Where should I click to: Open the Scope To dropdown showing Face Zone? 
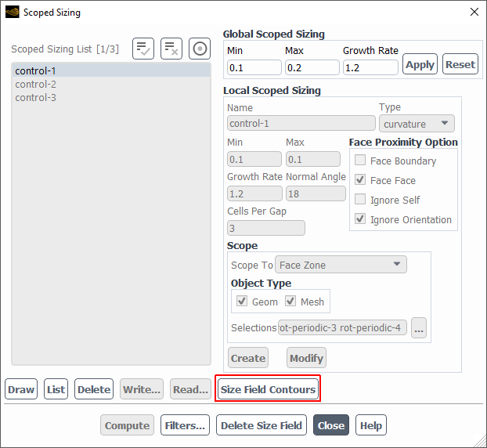point(341,265)
